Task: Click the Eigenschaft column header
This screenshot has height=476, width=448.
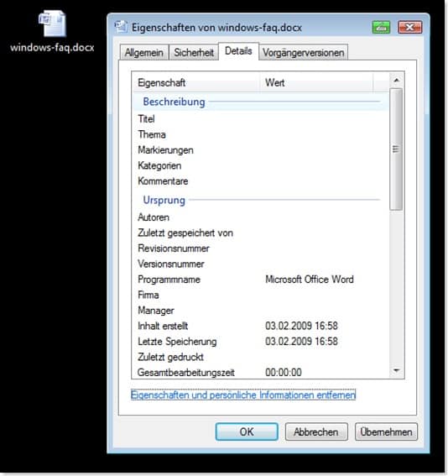Action: pyautogui.click(x=196, y=82)
